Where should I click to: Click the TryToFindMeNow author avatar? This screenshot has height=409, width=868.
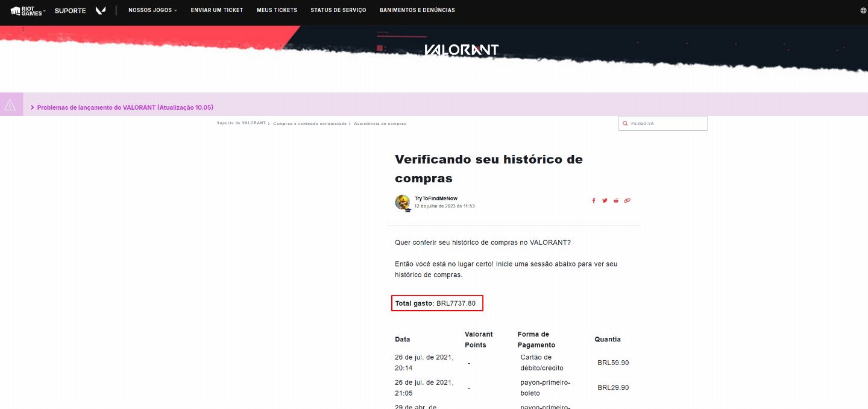click(x=403, y=203)
